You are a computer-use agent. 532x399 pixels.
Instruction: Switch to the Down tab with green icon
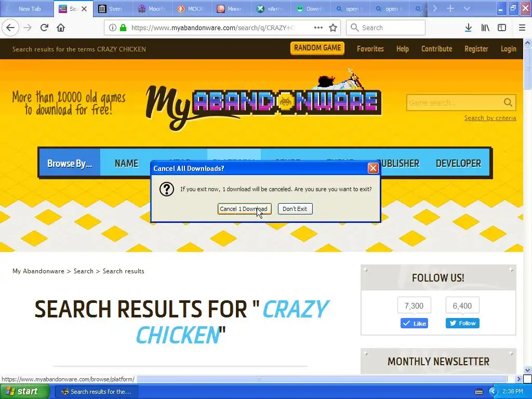310,9
